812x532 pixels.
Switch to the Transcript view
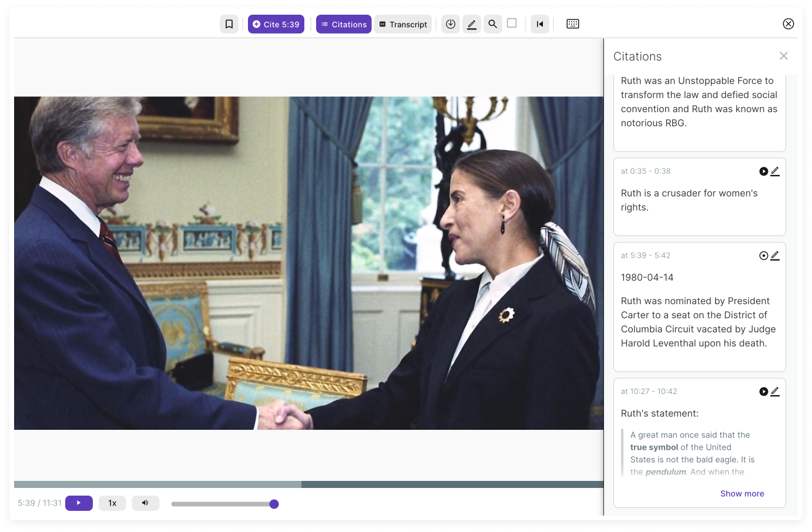[402, 24]
